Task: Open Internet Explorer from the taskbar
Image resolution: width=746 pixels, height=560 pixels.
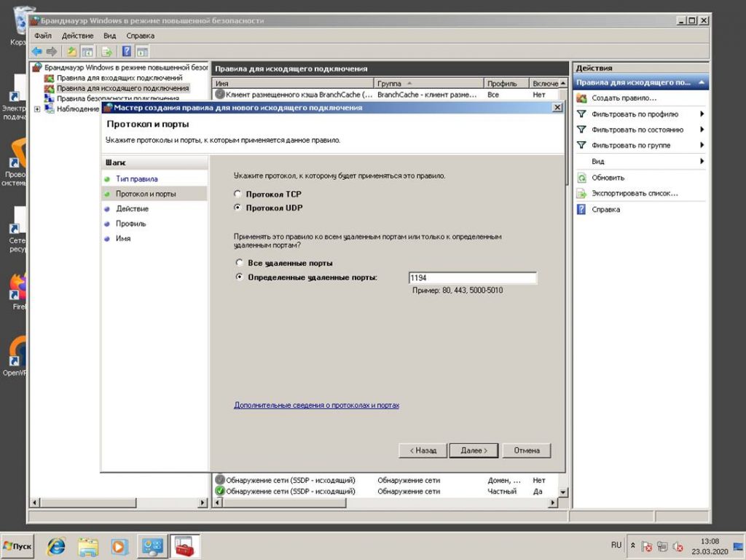Action: 56,546
